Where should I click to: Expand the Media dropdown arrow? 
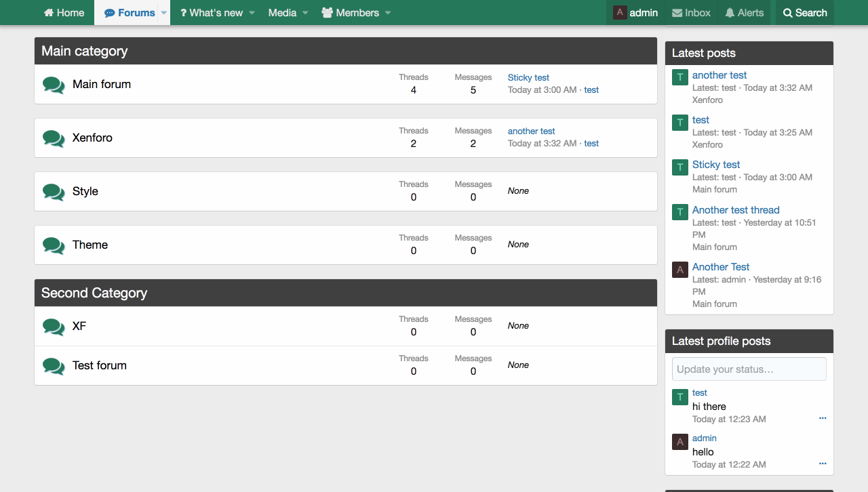click(305, 13)
